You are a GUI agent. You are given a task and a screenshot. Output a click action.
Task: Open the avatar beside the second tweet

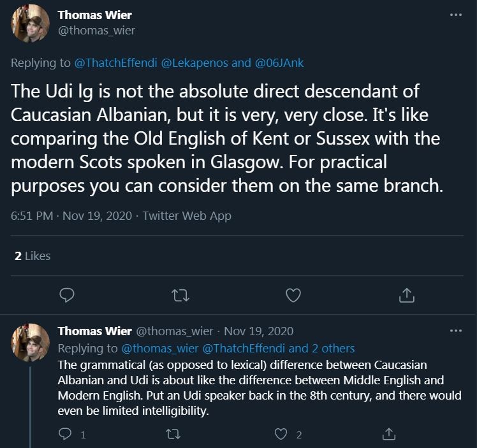coord(31,343)
